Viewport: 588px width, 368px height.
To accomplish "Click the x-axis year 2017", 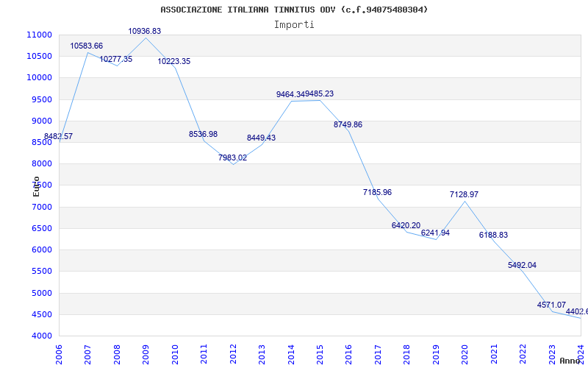I will coord(378,355).
